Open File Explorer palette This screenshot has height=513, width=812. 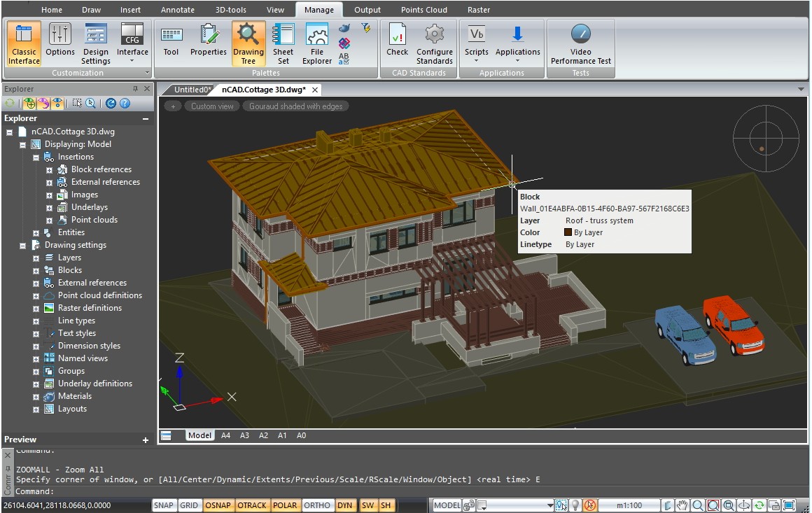tap(317, 43)
